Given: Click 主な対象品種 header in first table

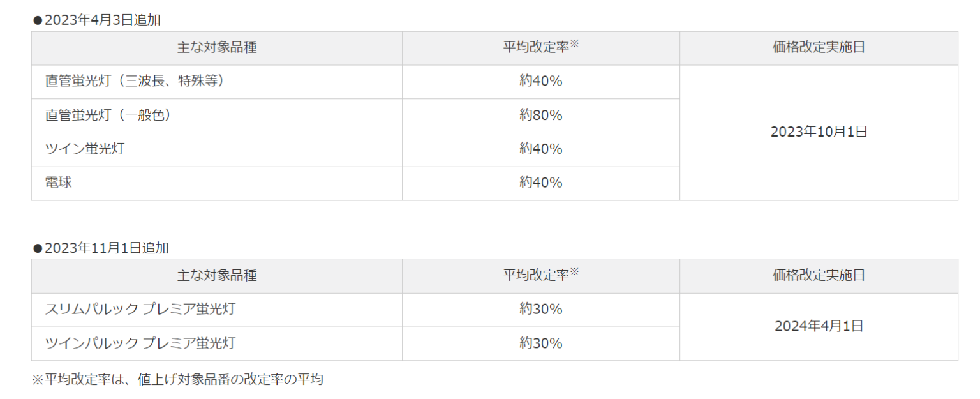Looking at the screenshot, I should click(217, 48).
